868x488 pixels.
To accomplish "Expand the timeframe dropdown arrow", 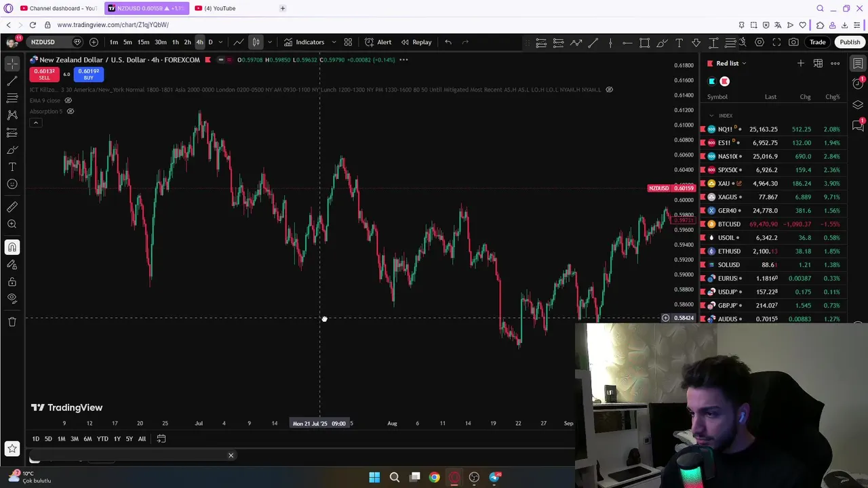I will point(220,42).
